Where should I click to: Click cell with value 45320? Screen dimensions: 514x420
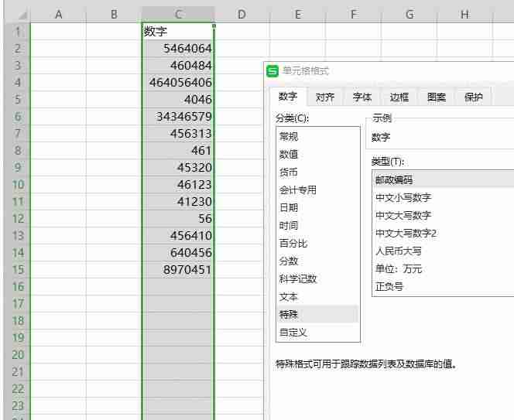(178, 168)
